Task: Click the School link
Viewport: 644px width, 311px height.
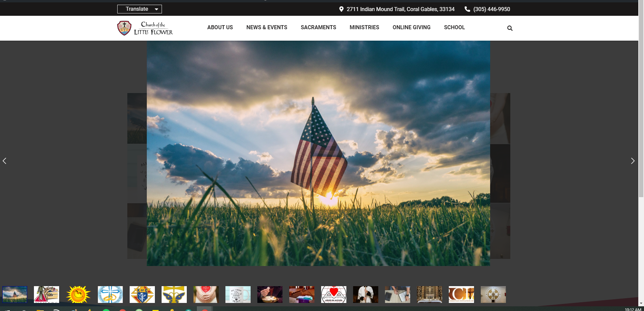Action: click(x=454, y=27)
